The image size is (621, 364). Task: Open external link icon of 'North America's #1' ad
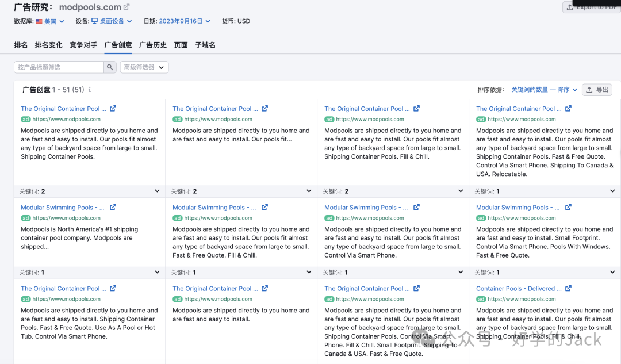pyautogui.click(x=113, y=207)
